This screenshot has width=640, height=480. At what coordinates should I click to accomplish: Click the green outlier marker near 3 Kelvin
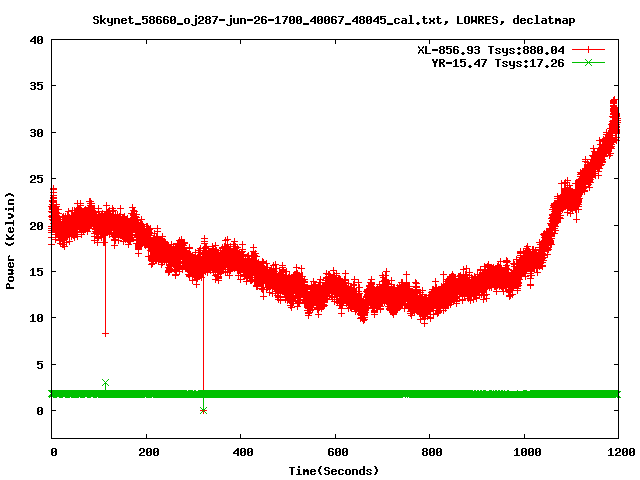[x=105, y=383]
